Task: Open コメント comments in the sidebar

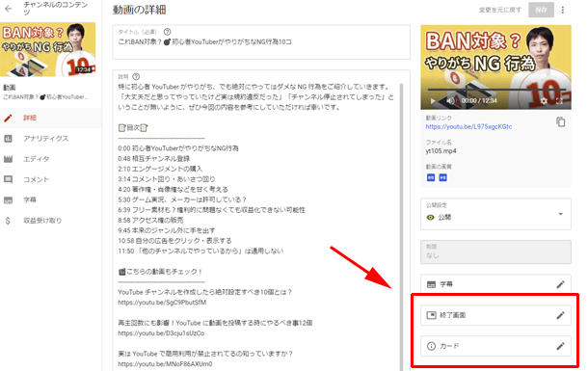Action: 51,179
